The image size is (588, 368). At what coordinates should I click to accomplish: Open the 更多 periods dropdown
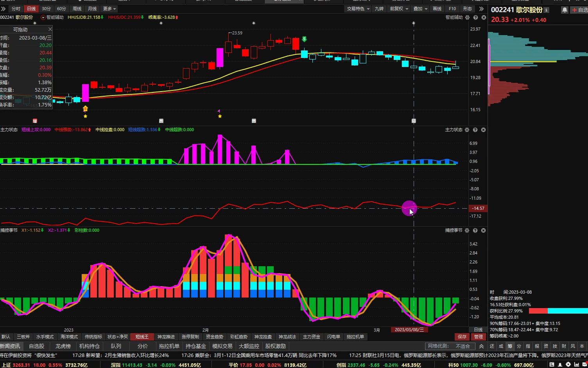point(109,9)
